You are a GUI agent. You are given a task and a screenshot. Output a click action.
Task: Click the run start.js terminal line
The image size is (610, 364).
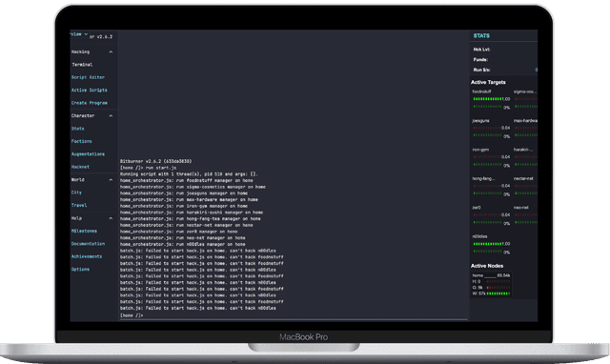pyautogui.click(x=149, y=168)
